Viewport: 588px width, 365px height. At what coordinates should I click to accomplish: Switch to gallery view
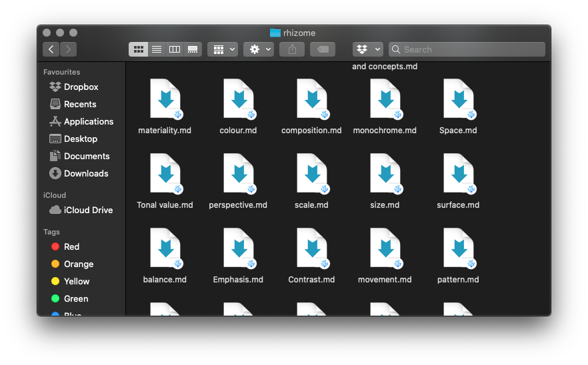[193, 49]
